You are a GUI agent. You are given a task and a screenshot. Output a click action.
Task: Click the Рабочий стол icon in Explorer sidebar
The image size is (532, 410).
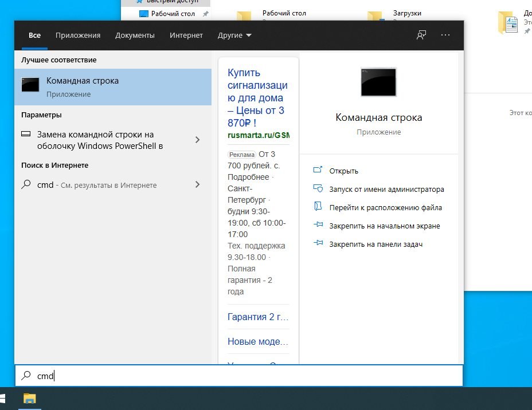pyautogui.click(x=144, y=14)
